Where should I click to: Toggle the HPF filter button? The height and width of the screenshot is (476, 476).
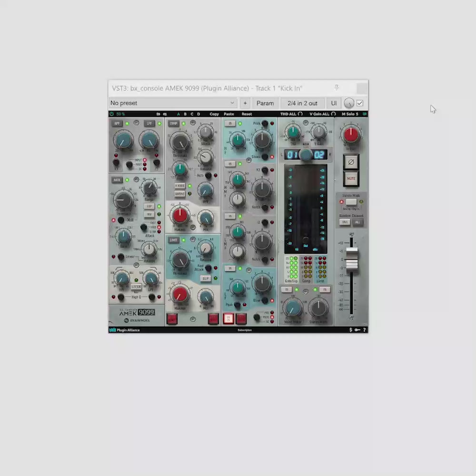[117, 124]
